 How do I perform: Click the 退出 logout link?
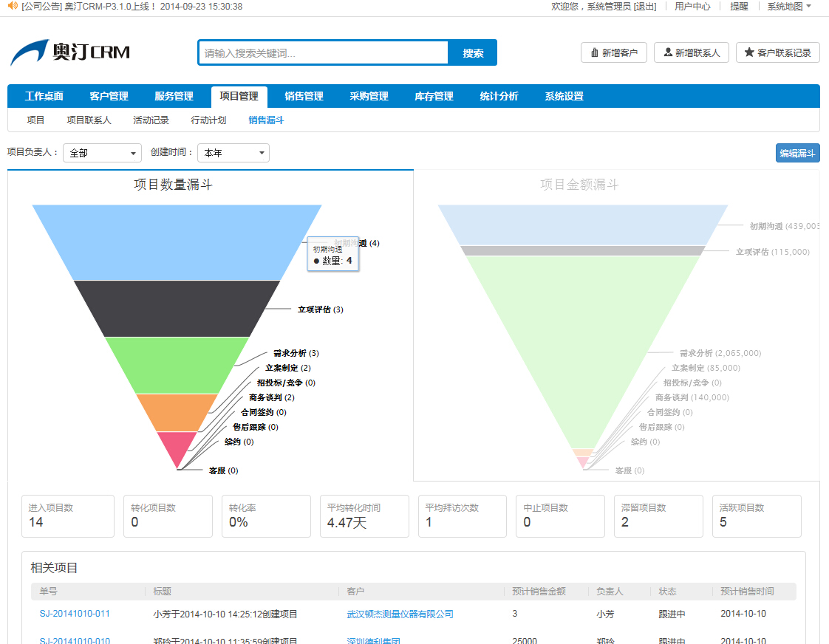[x=645, y=6]
